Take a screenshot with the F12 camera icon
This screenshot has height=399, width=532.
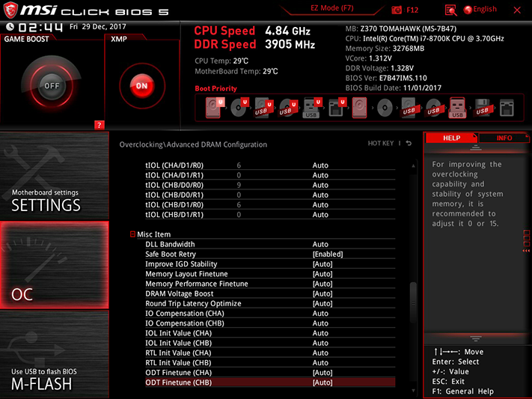click(397, 10)
